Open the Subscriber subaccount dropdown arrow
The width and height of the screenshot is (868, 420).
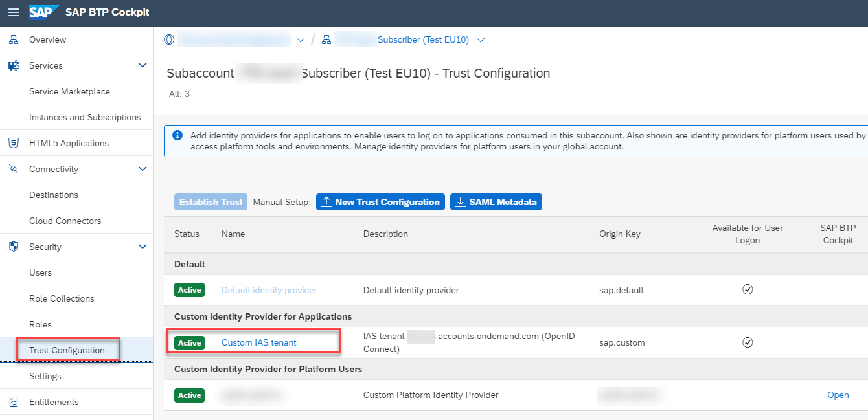[x=481, y=40]
